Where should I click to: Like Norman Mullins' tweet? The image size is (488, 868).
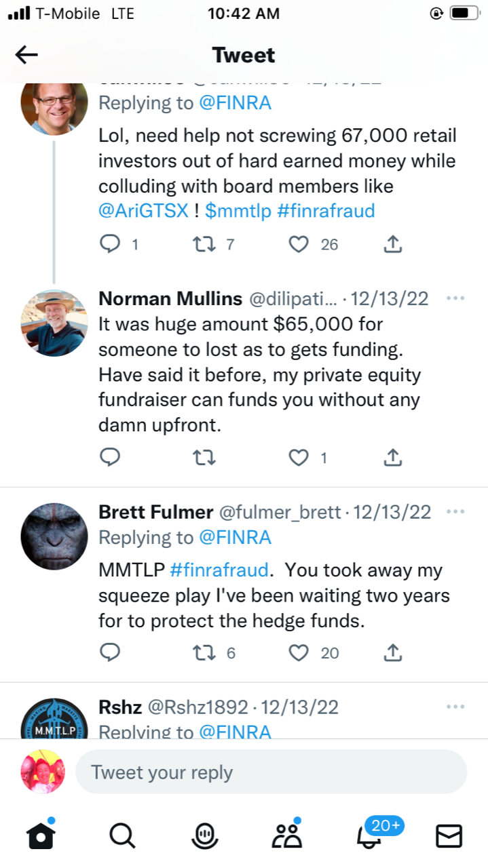click(299, 458)
